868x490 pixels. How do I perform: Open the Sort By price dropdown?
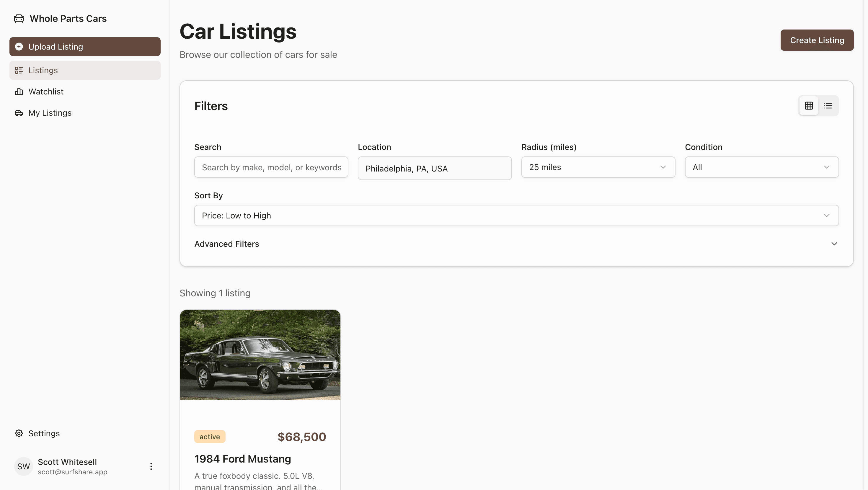click(x=515, y=215)
